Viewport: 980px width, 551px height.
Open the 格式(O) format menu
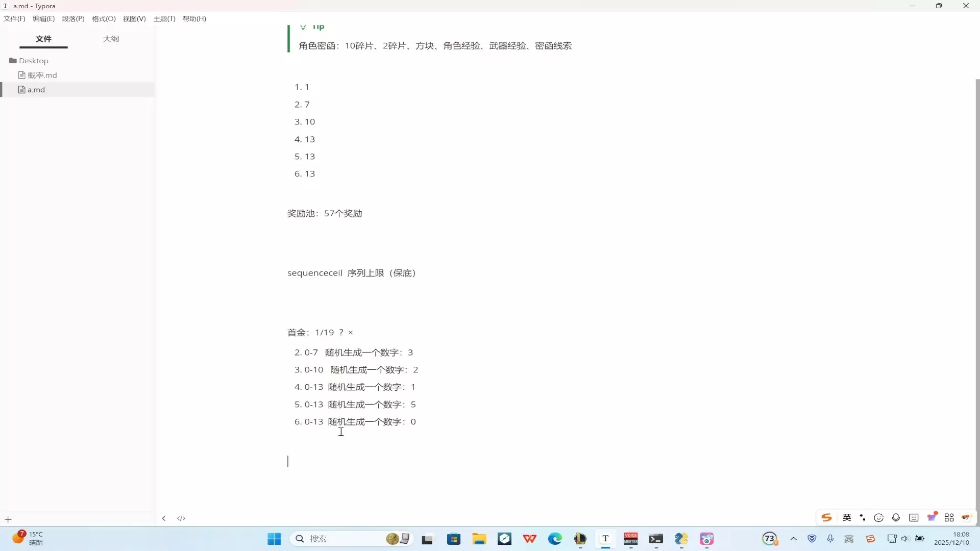(x=104, y=19)
